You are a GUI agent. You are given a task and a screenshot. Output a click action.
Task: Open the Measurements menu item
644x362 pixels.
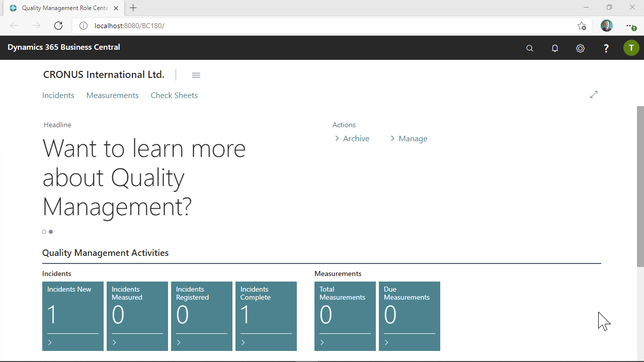(112, 96)
